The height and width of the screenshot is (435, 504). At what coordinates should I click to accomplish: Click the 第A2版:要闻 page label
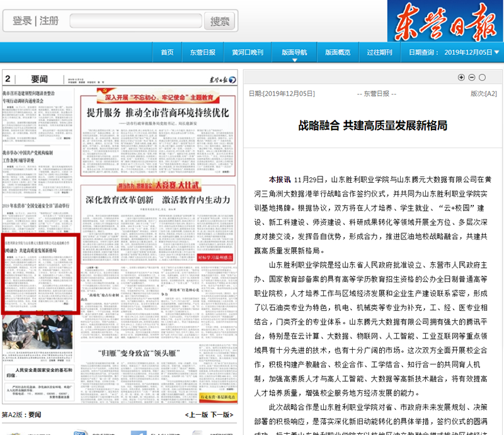(21, 415)
